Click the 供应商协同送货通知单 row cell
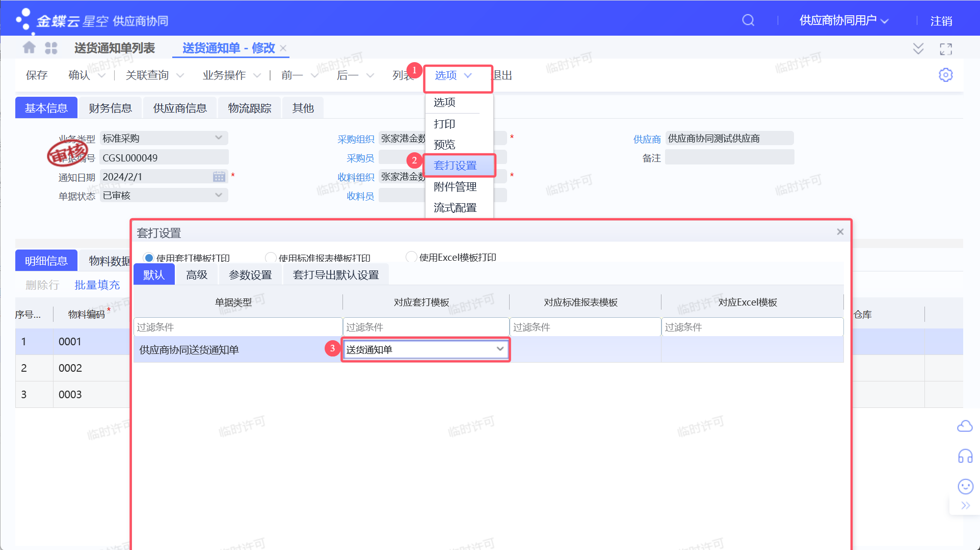The height and width of the screenshot is (550, 980). 237,350
